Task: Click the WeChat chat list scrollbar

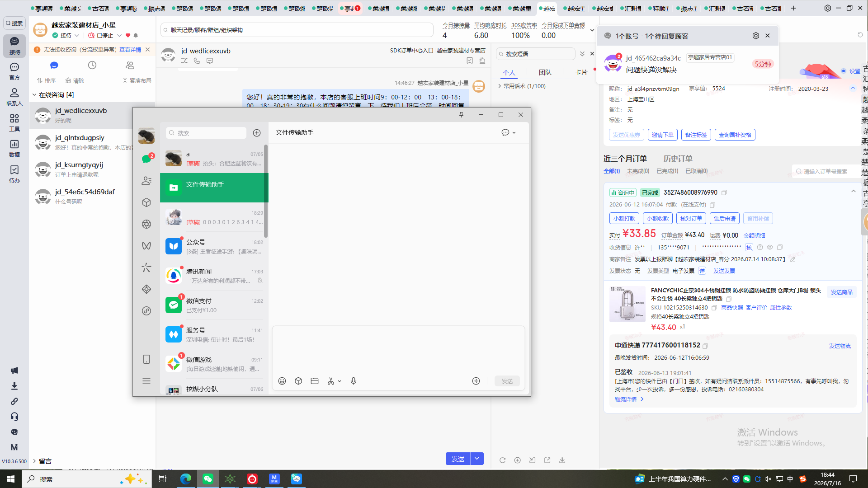Action: tap(266, 191)
